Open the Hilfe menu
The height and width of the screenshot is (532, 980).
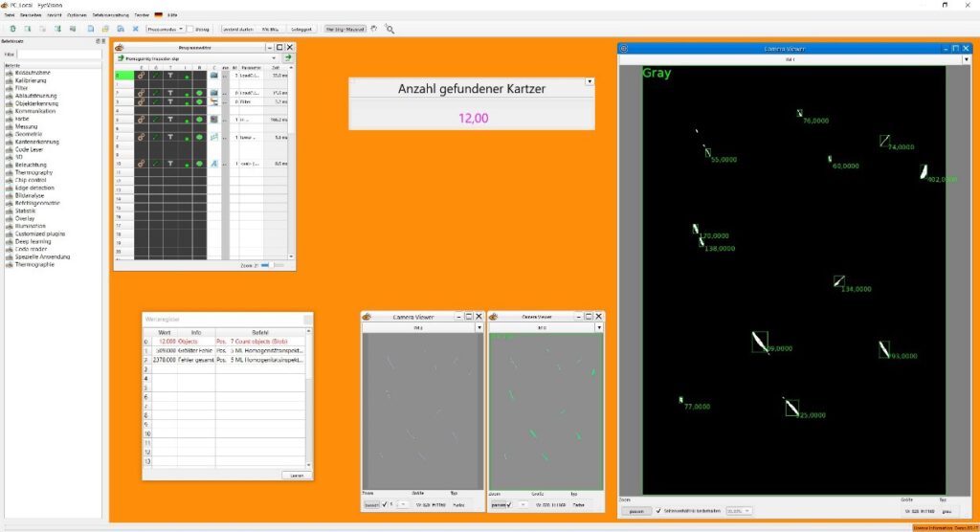click(172, 15)
